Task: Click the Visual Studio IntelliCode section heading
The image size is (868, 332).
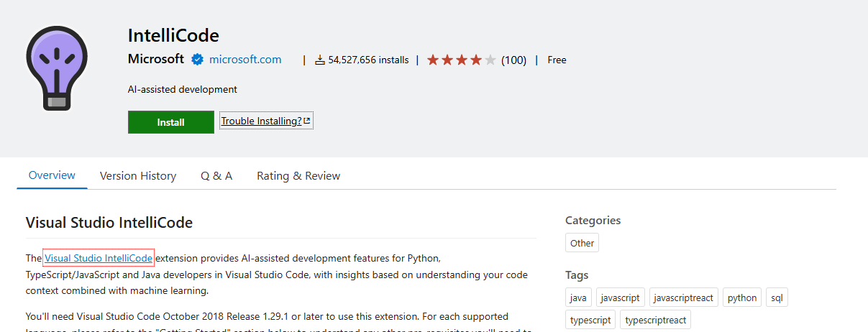Action: pos(109,223)
